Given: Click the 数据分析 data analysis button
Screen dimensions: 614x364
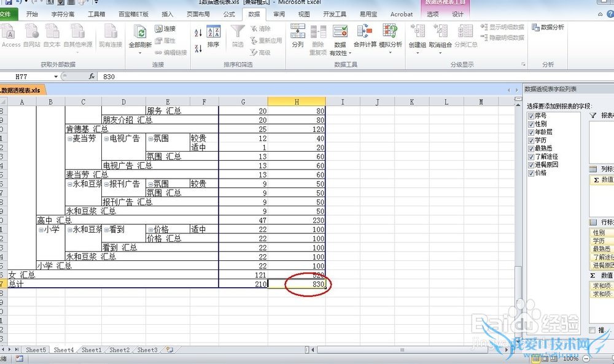Looking at the screenshot, I should pos(548,27).
